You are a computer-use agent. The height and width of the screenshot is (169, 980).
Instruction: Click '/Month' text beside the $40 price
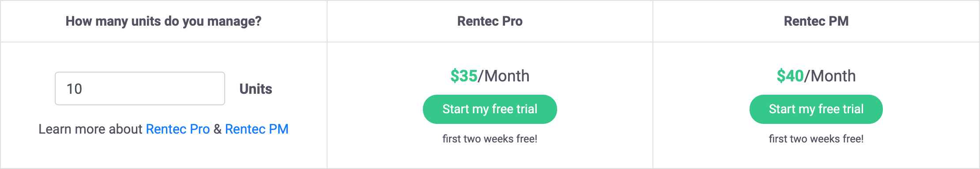pyautogui.click(x=830, y=76)
